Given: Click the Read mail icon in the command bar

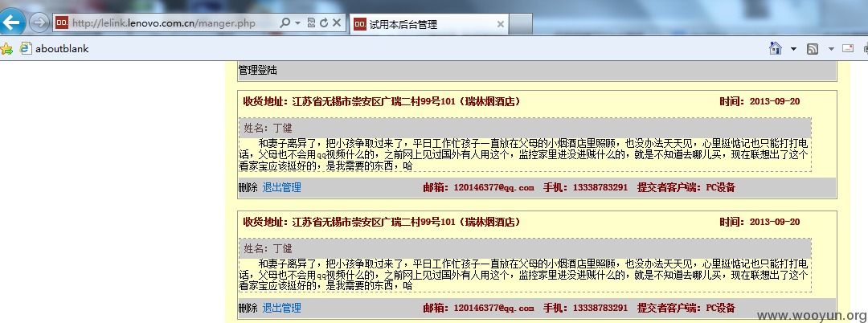Looking at the screenshot, I should pyautogui.click(x=848, y=48).
